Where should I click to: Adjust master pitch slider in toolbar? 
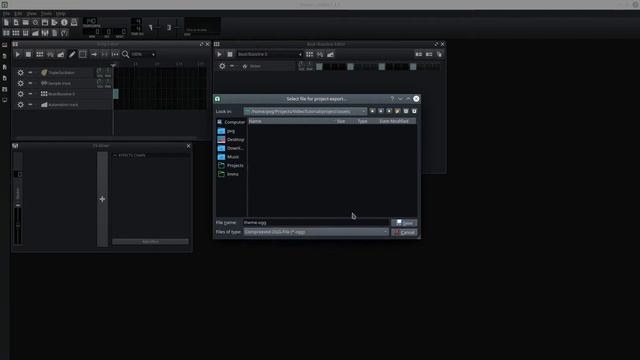(x=177, y=26)
